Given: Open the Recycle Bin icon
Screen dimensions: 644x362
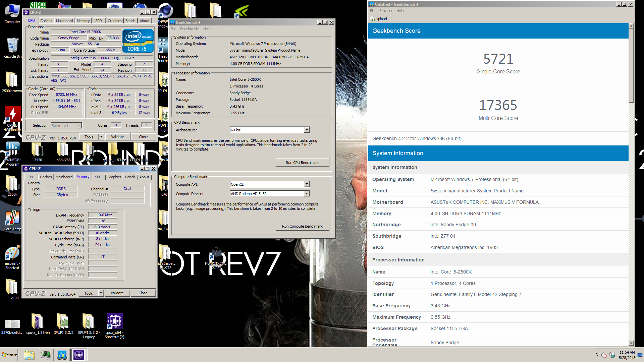Looking at the screenshot, I should pyautogui.click(x=12, y=48).
